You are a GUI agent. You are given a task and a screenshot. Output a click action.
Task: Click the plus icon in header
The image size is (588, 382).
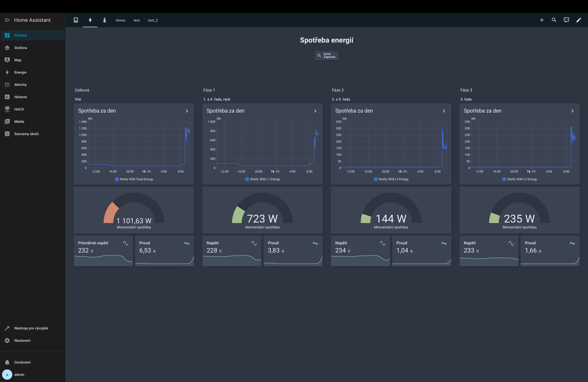pyautogui.click(x=542, y=20)
